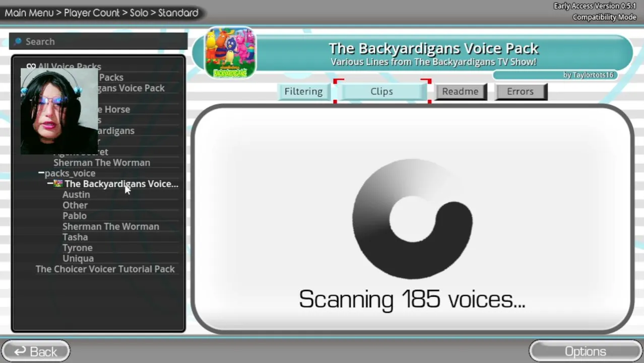Select the Other voice category
The image size is (644, 363).
(x=75, y=205)
